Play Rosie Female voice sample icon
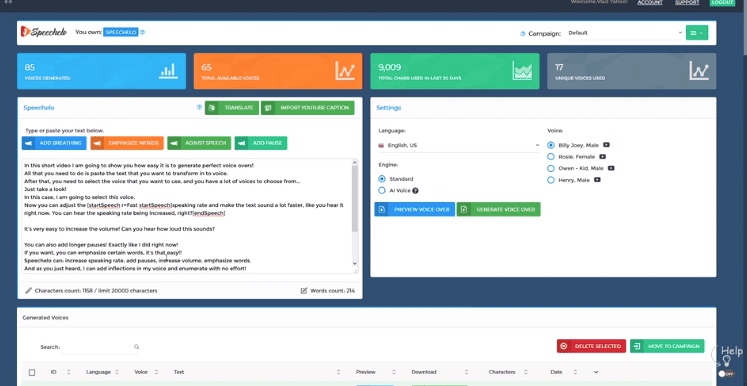Viewport: 747px width, 386px height. point(602,156)
